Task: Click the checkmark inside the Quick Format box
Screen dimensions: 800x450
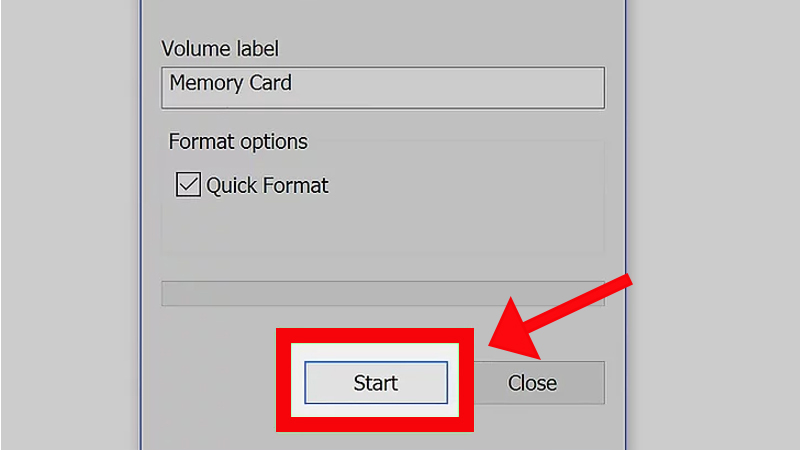Action: click(188, 185)
